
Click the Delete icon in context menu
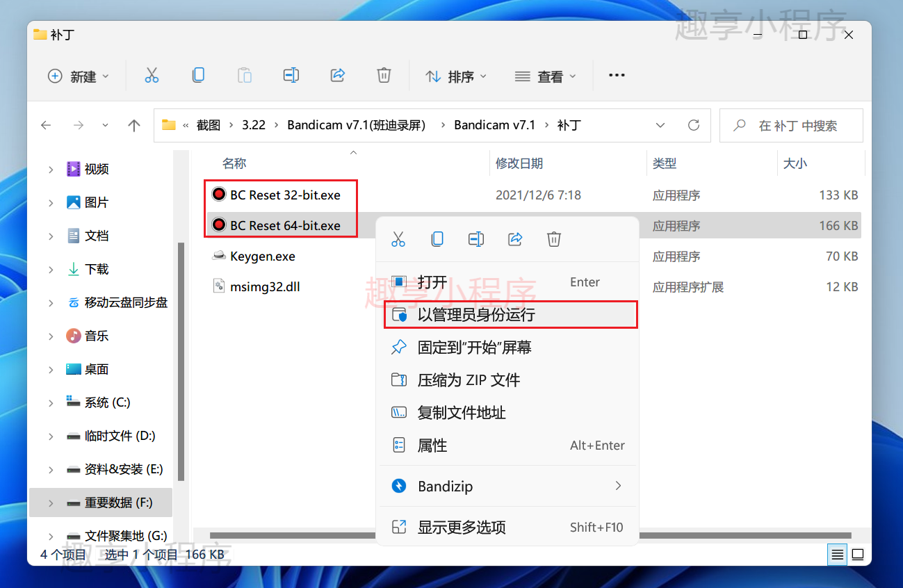[x=554, y=239]
